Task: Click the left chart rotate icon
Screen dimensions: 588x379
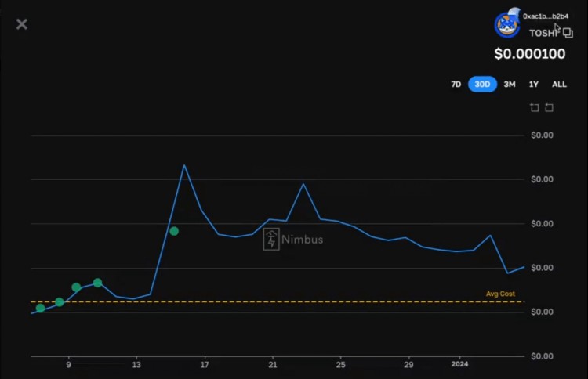Action: 535,107
